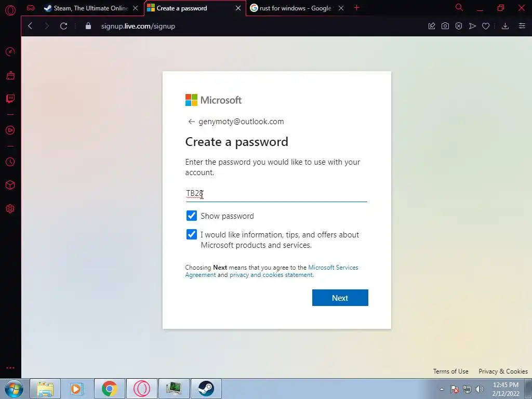
Task: Open GX Cleaner icon in sidebar
Action: tap(10, 75)
